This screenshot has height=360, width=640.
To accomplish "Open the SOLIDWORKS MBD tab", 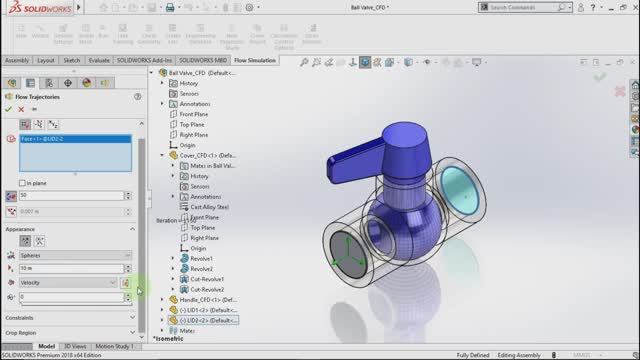I will tap(203, 60).
